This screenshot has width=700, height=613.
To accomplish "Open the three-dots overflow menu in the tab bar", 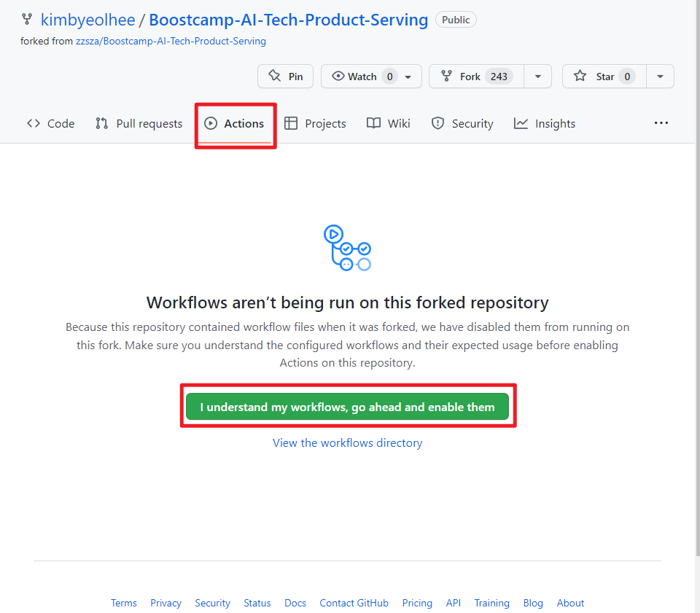I will pos(661,122).
